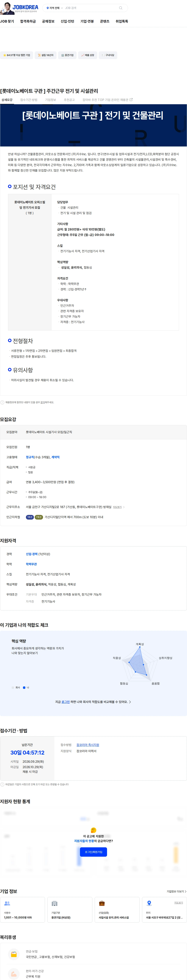Click the arrow after 적합도를 비교해볼 수 있어요

coord(130,701)
